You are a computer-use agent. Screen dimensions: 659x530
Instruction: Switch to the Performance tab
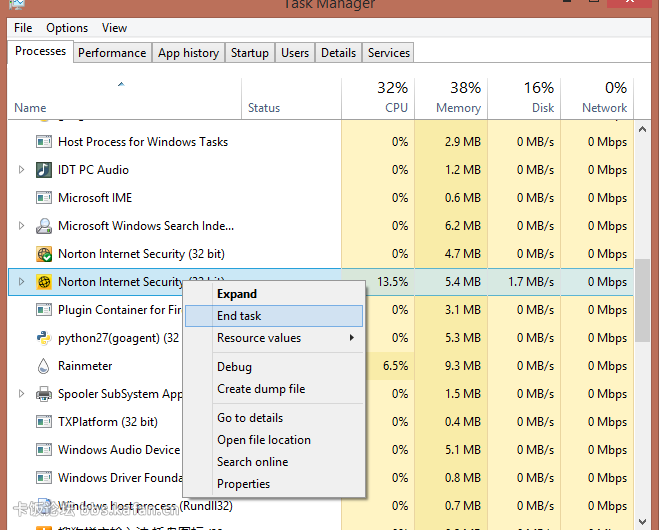[112, 53]
